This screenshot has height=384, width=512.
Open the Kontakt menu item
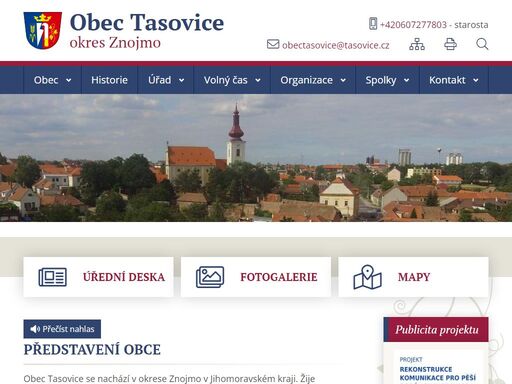coord(454,80)
